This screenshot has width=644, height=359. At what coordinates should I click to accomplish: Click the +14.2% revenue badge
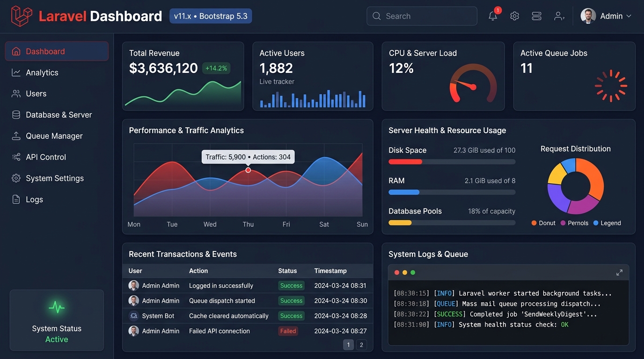216,68
